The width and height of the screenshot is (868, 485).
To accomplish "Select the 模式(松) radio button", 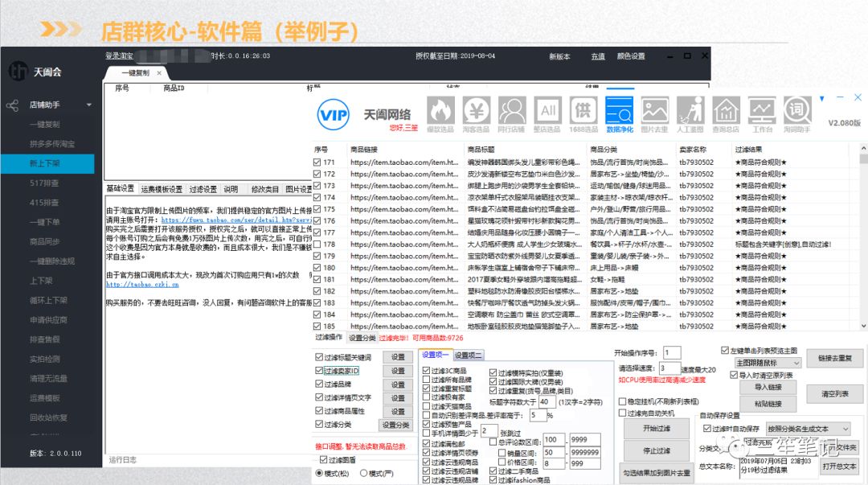I will [x=319, y=474].
